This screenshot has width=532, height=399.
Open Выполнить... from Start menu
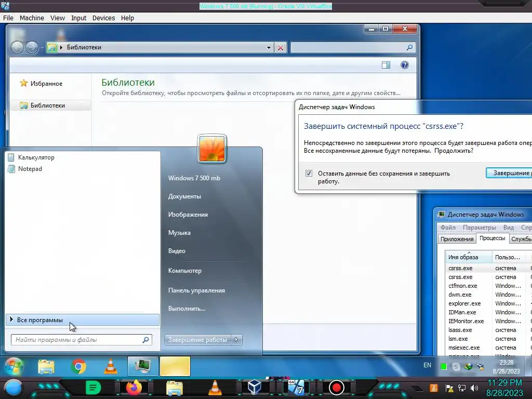pyautogui.click(x=187, y=309)
